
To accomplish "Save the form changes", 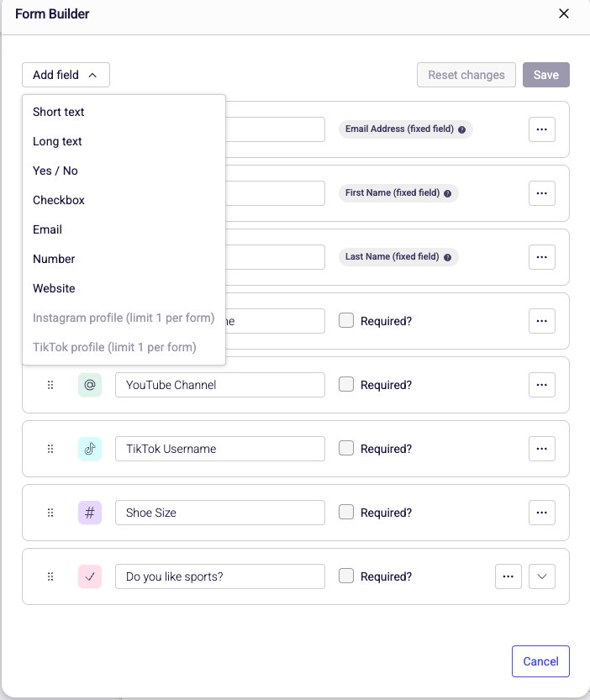I will pyautogui.click(x=545, y=75).
